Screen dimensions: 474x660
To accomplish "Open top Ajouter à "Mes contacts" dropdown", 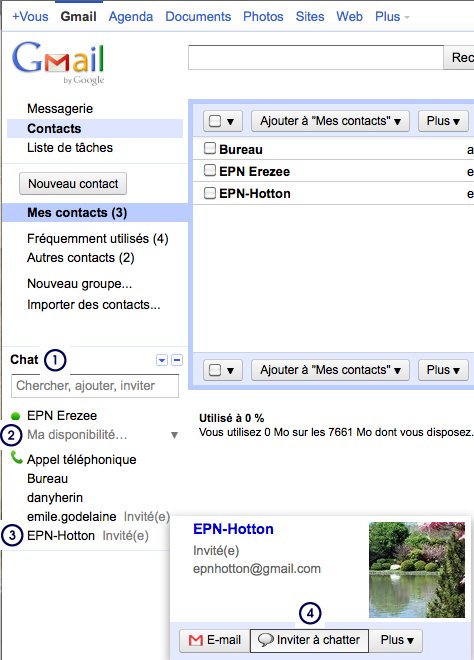I will click(330, 121).
